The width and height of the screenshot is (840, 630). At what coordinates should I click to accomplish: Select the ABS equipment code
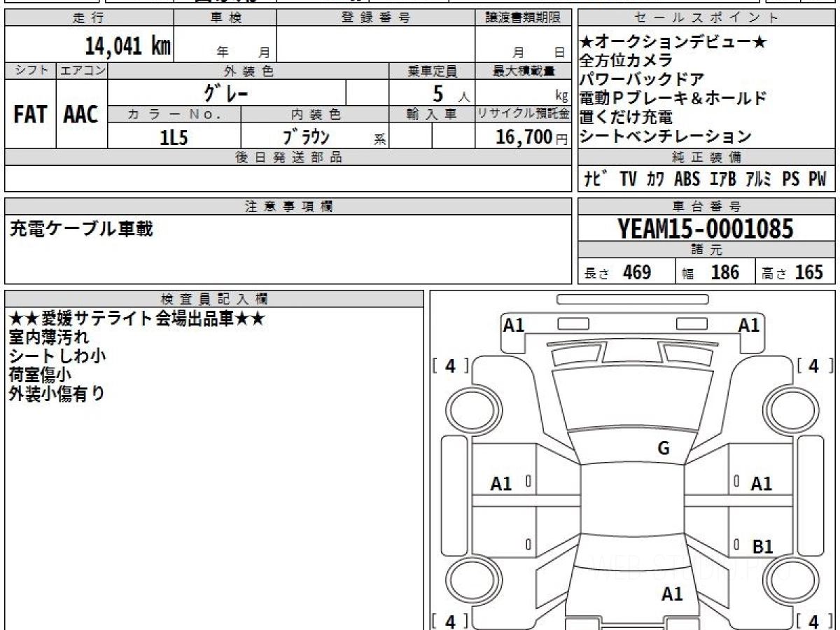tap(687, 179)
